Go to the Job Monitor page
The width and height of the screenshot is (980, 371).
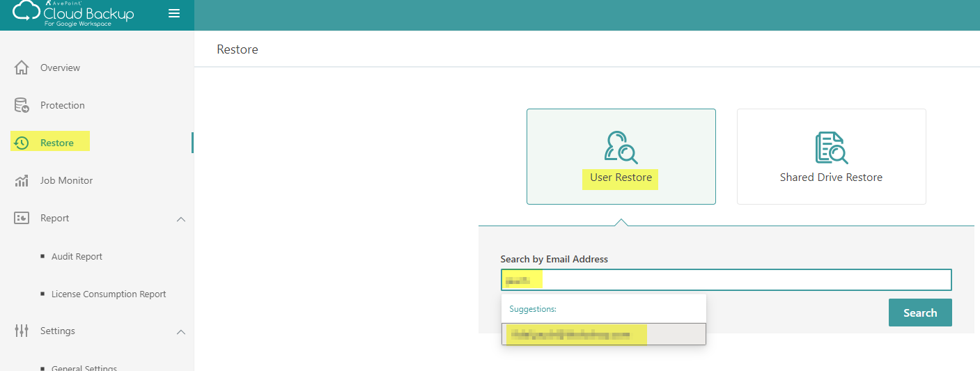66,180
